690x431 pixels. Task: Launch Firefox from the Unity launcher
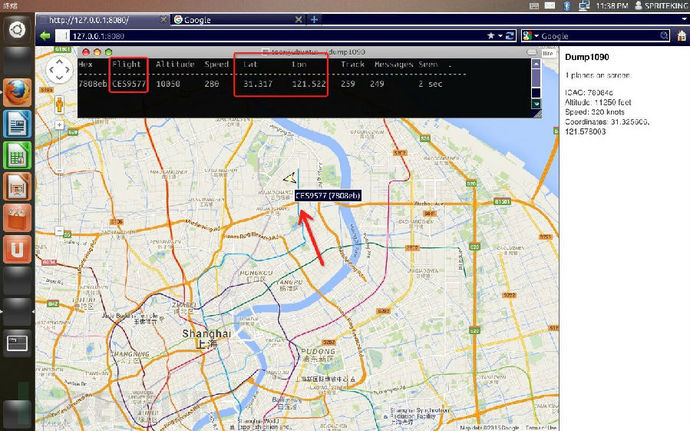(x=17, y=92)
